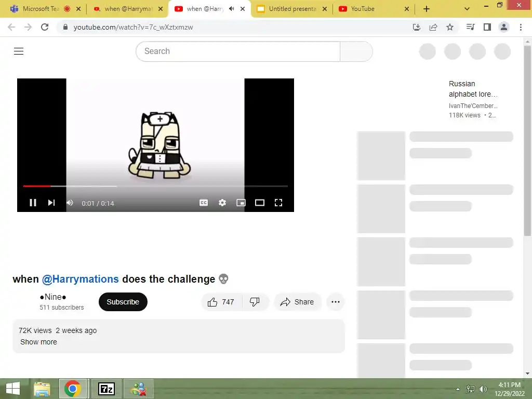
Task: Pause the video playback
Action: tap(33, 203)
